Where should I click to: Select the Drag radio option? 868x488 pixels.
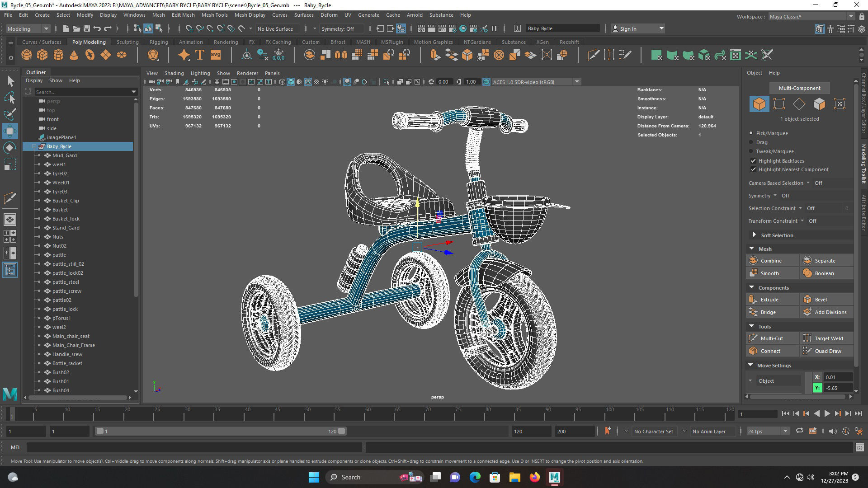pyautogui.click(x=751, y=142)
